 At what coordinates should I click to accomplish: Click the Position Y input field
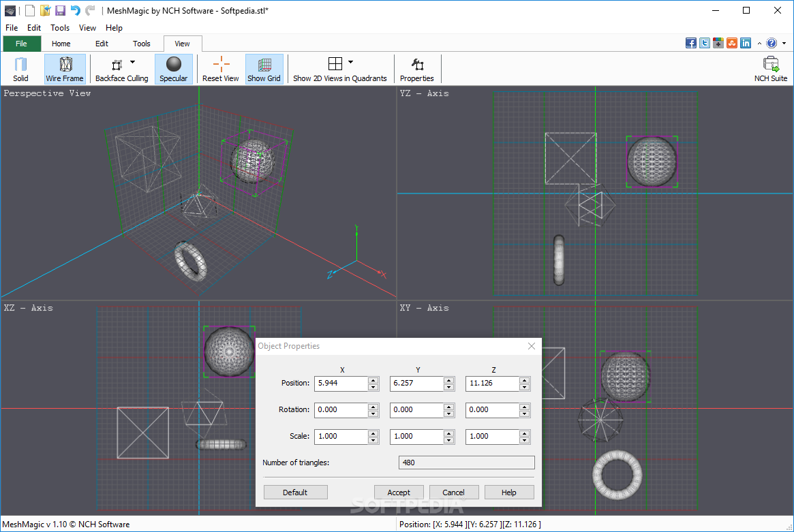[x=416, y=384]
